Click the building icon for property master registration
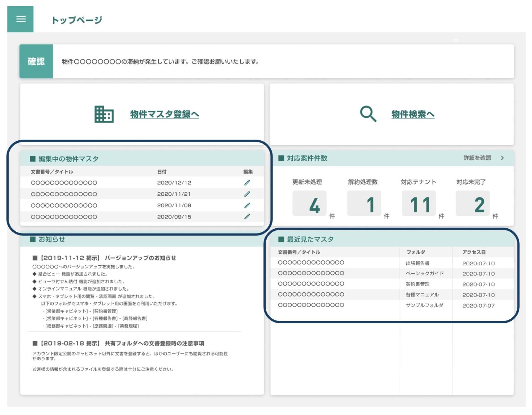The image size is (532, 415). coord(103,115)
